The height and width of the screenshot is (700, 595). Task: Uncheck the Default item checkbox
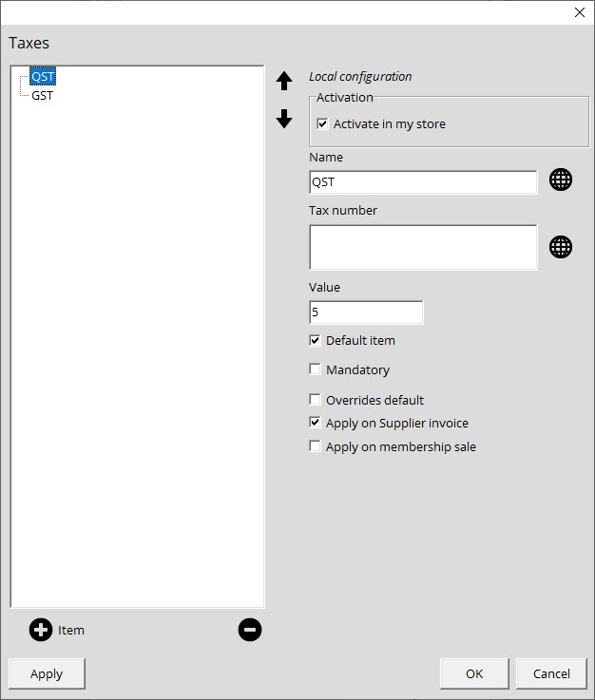(x=315, y=340)
